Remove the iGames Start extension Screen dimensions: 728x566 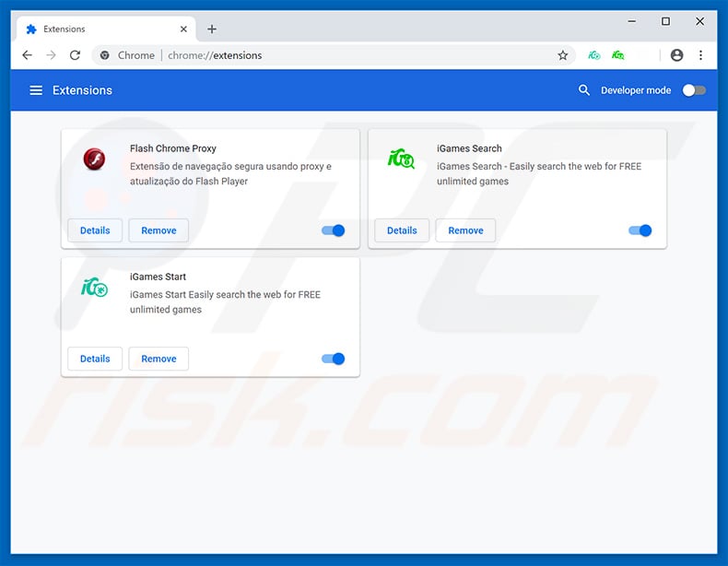click(x=159, y=359)
